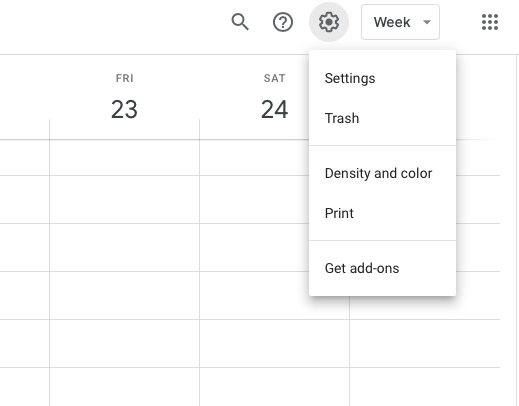Create event in Friday's first time slot

coord(125,157)
